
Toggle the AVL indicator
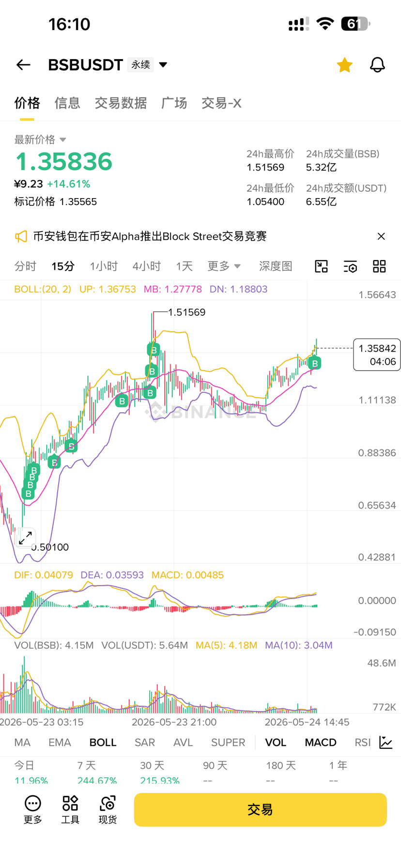point(183,743)
